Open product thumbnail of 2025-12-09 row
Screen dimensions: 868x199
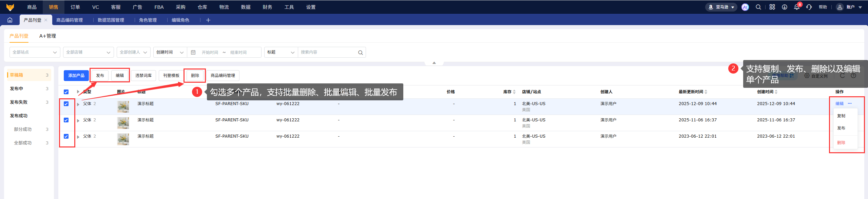click(123, 107)
